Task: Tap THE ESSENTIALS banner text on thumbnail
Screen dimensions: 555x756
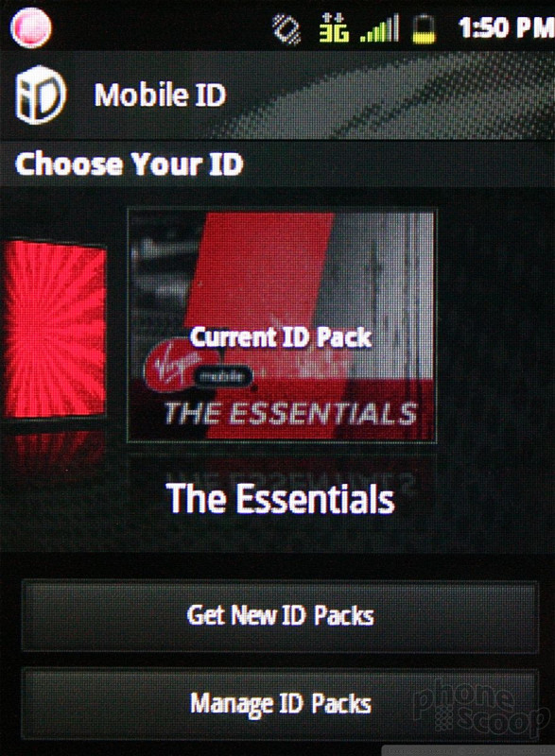Action: [289, 413]
